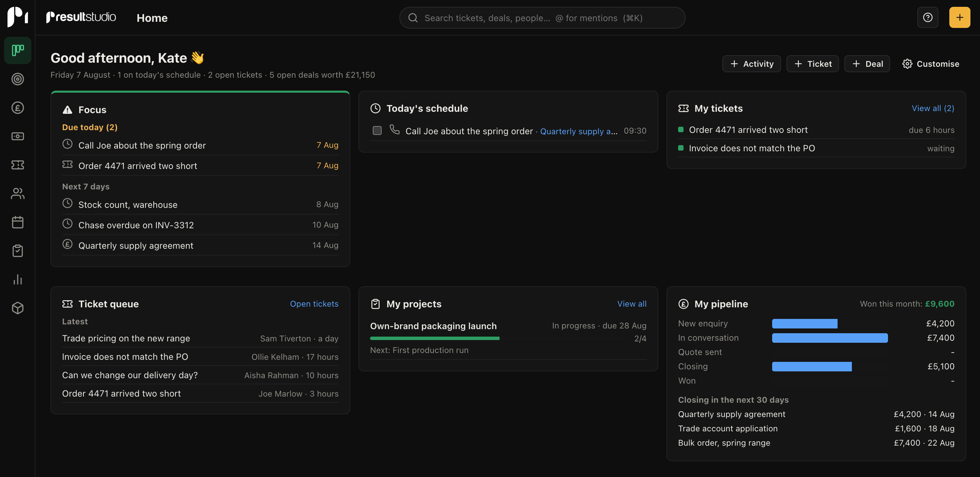The width and height of the screenshot is (980, 477).
Task: Open the Home dashboard sidebar icon
Action: (x=17, y=50)
